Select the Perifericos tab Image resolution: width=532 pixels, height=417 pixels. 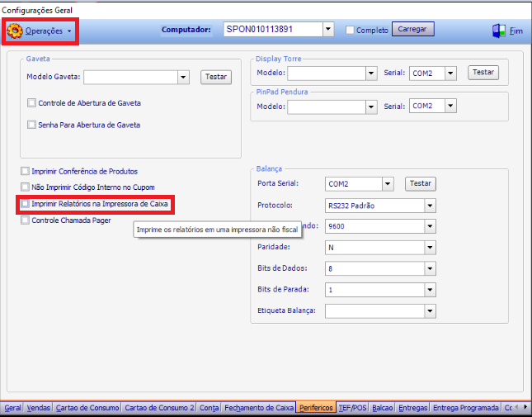[x=316, y=407]
